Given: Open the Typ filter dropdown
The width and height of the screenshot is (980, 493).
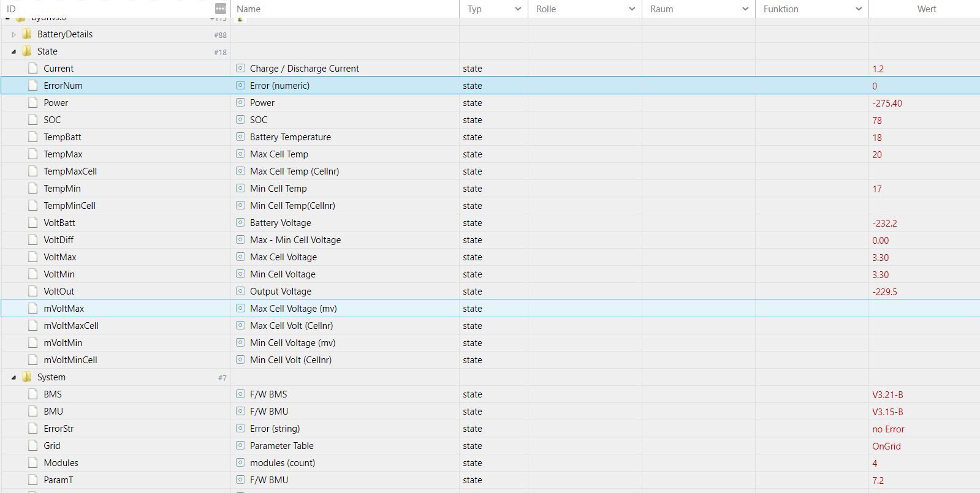Looking at the screenshot, I should click(518, 9).
